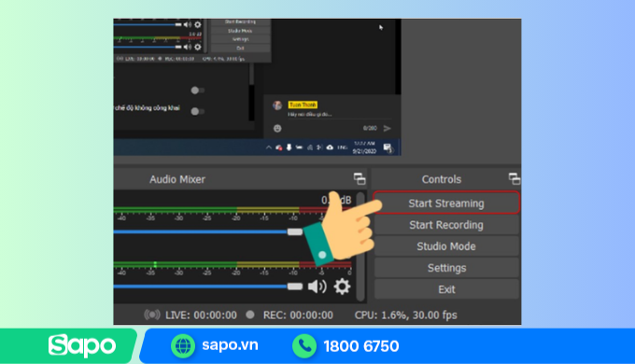Click the ENG language indicator
This screenshot has width=635, height=364.
[x=342, y=147]
